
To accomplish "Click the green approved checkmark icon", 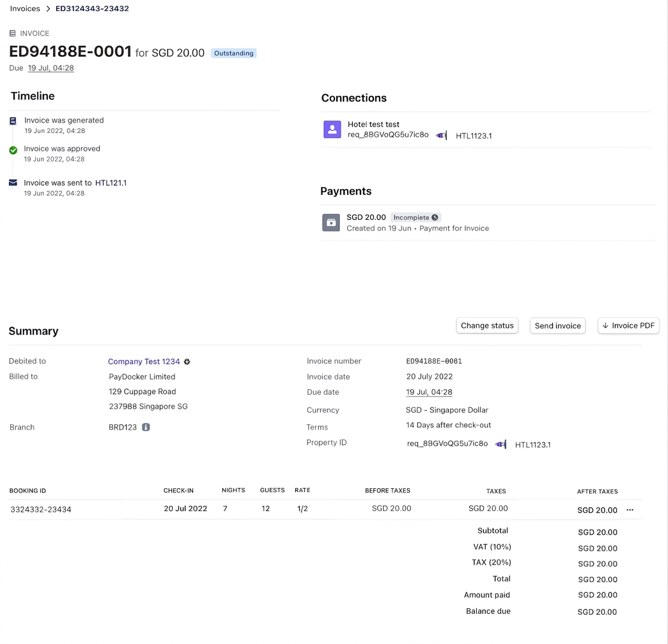I will coord(13,150).
